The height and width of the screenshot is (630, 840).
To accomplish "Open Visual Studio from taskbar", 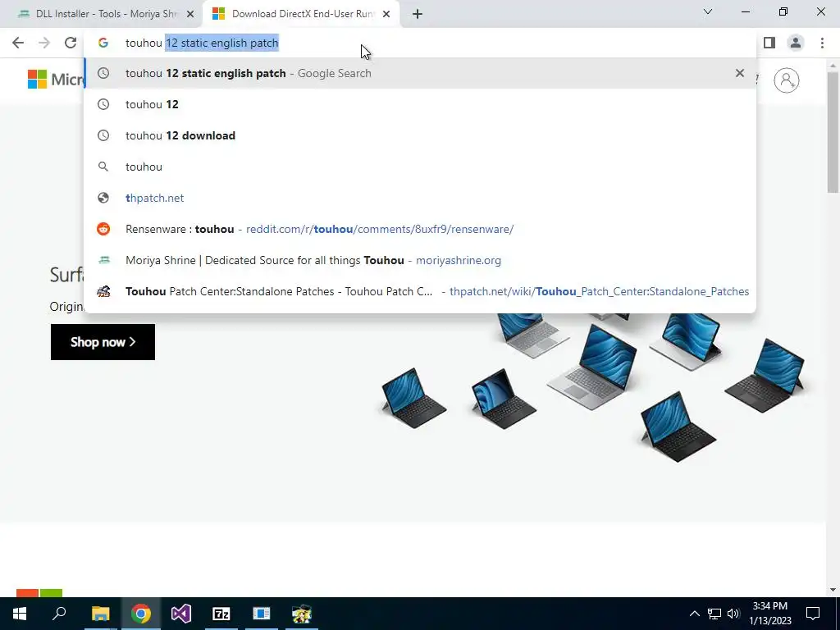I will pyautogui.click(x=181, y=614).
